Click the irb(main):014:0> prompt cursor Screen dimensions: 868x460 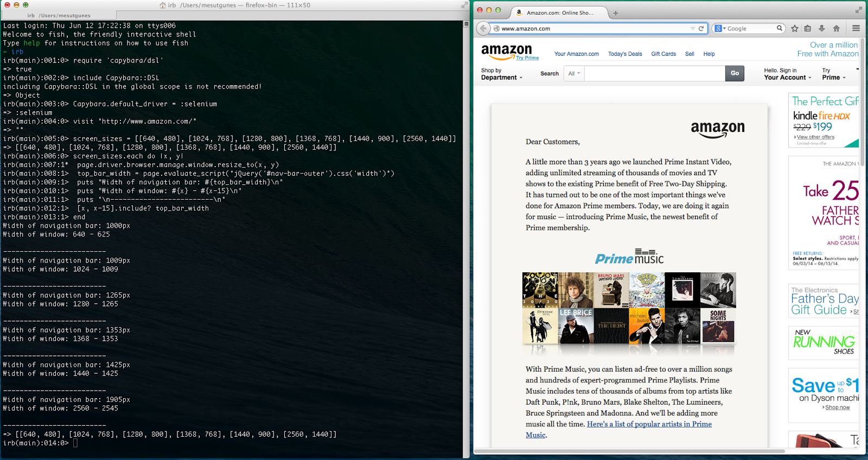pyautogui.click(x=75, y=443)
